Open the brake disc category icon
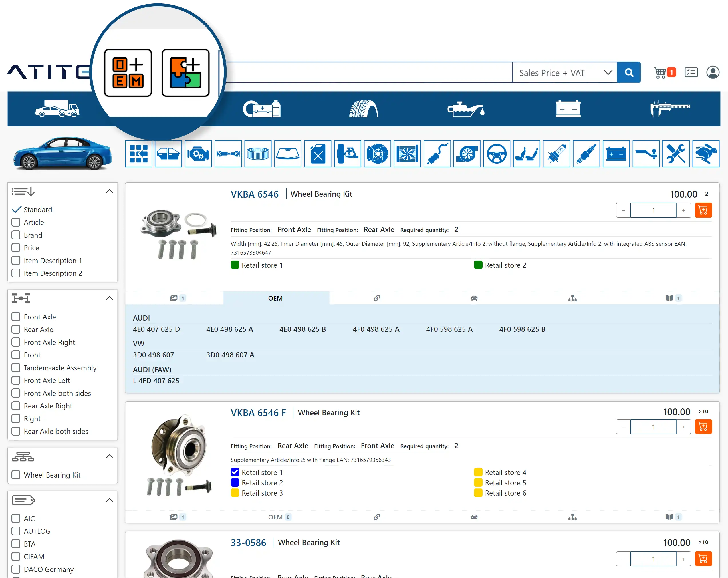Image resolution: width=728 pixels, height=578 pixels. (x=378, y=154)
